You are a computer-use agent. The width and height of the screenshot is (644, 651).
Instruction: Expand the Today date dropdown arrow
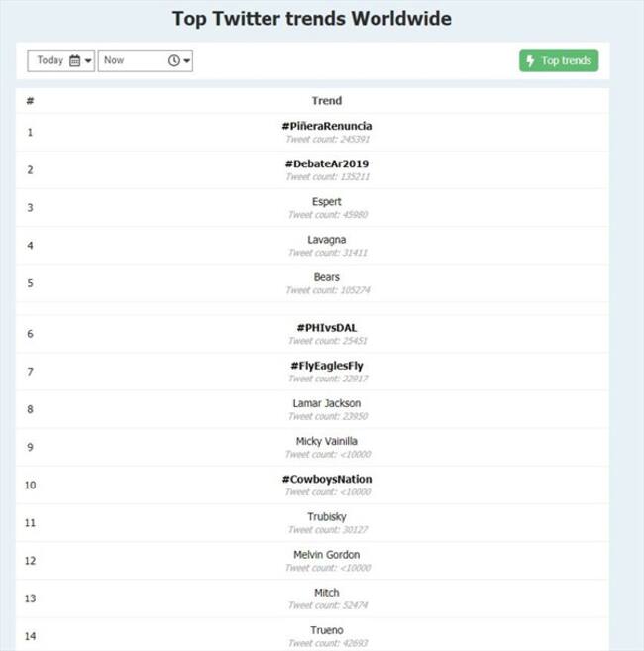tap(89, 61)
